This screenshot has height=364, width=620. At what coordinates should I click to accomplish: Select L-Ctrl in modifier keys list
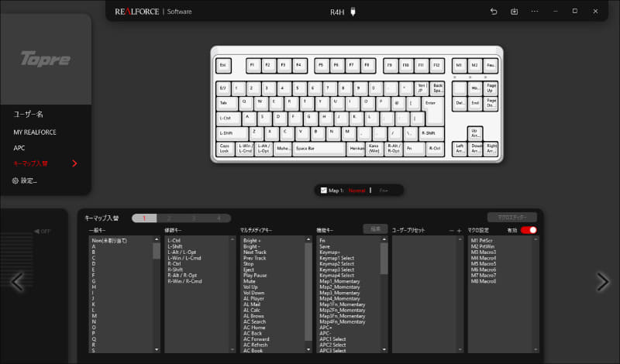coord(174,240)
